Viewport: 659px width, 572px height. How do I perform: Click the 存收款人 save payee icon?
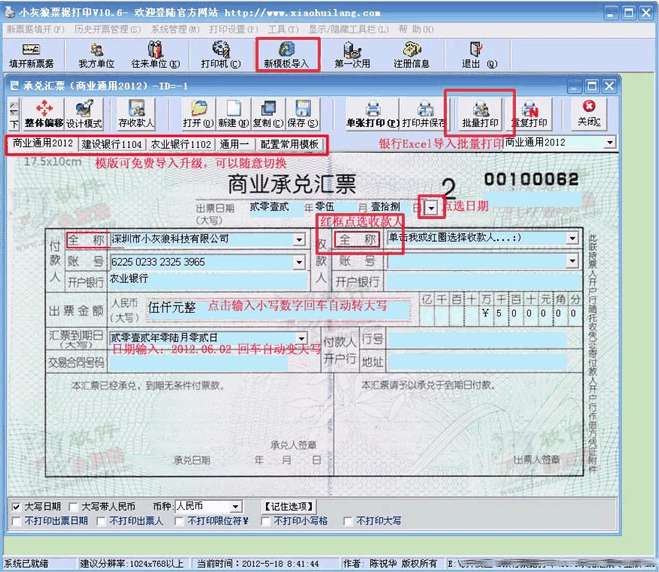coord(136,114)
